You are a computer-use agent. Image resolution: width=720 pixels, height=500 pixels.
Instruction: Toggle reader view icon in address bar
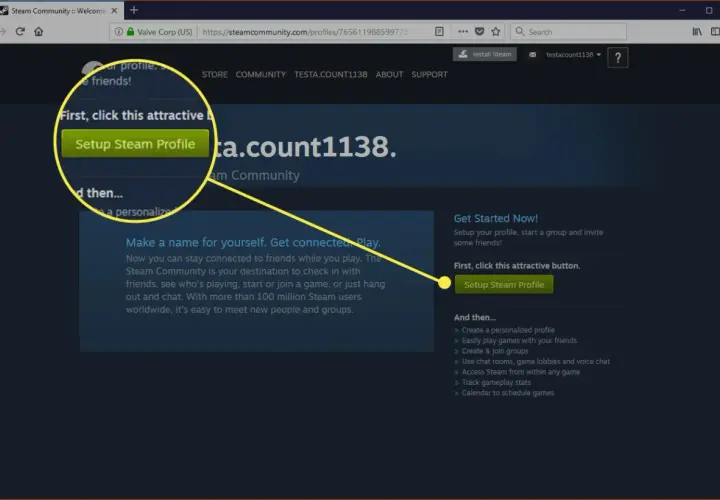[439, 31]
